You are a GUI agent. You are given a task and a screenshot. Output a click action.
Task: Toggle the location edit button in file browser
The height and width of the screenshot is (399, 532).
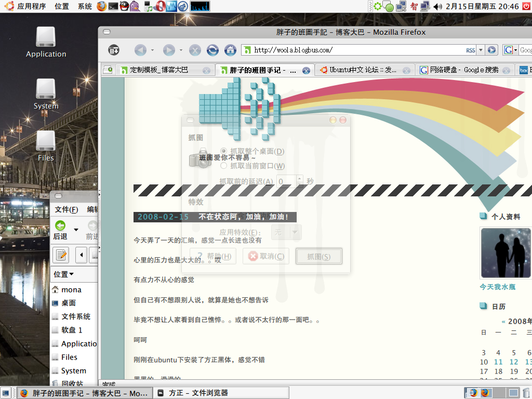click(61, 255)
